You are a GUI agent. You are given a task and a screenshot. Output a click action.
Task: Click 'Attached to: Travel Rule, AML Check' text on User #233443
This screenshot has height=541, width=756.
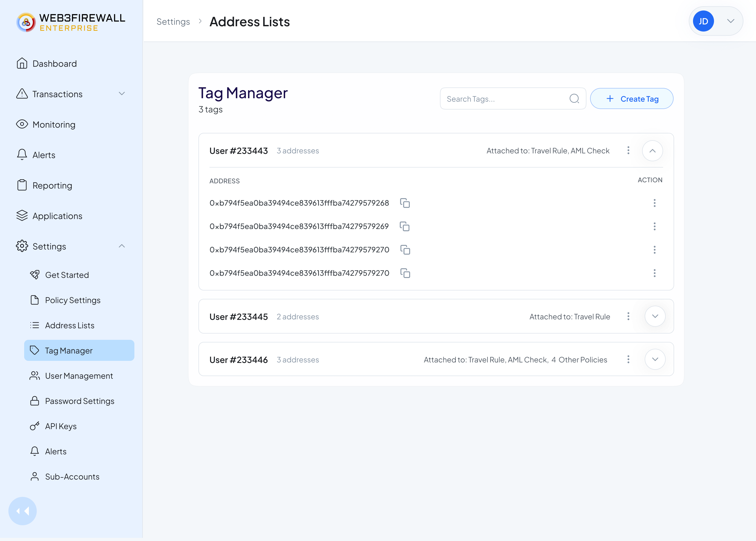tap(548, 151)
